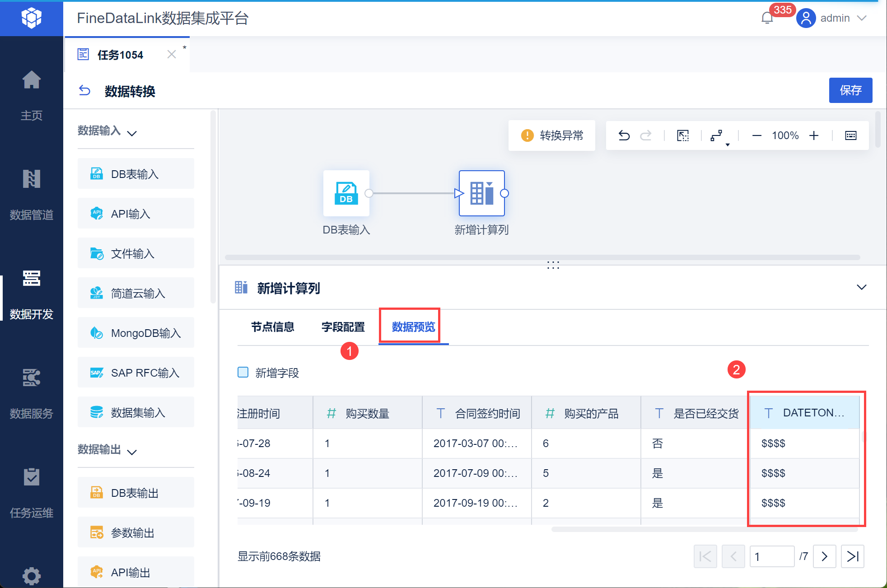Click the admin user avatar

(806, 18)
